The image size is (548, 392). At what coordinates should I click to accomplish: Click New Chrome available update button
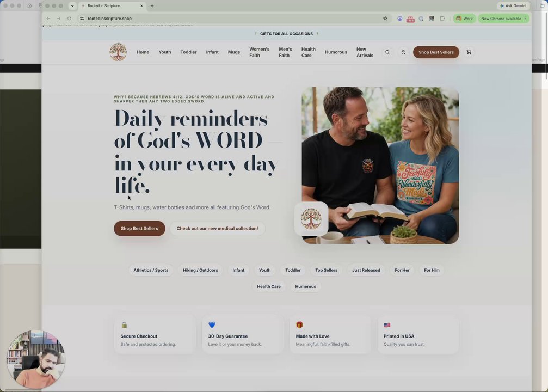pyautogui.click(x=503, y=19)
